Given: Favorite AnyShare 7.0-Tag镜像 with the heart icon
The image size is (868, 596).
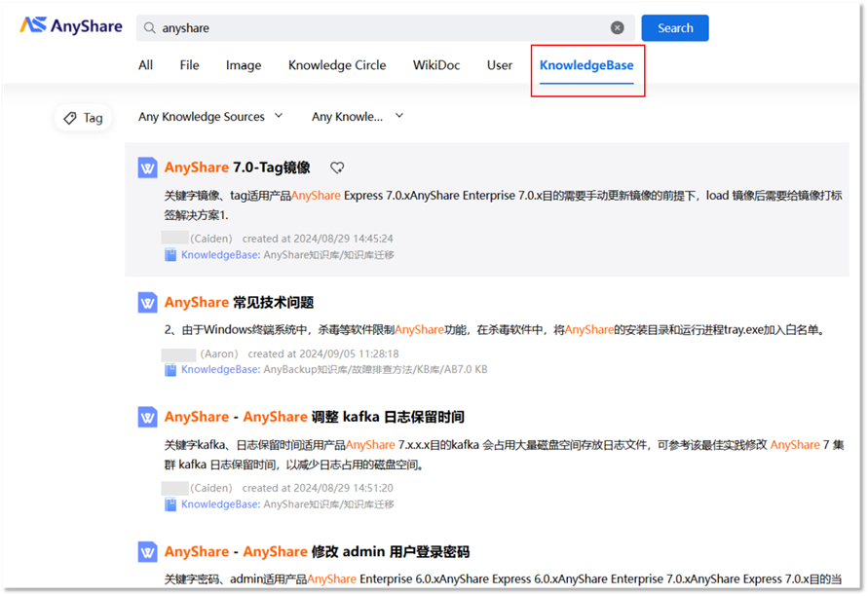Looking at the screenshot, I should pyautogui.click(x=337, y=168).
